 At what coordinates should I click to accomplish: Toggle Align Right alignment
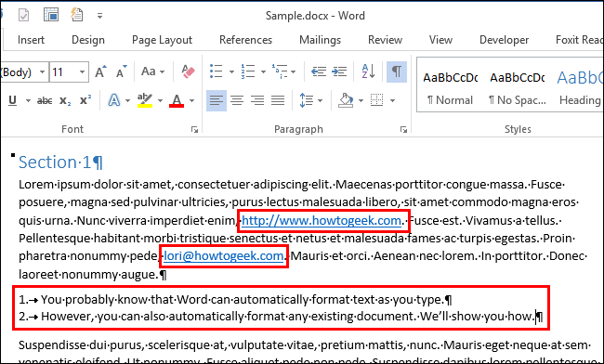pos(256,101)
